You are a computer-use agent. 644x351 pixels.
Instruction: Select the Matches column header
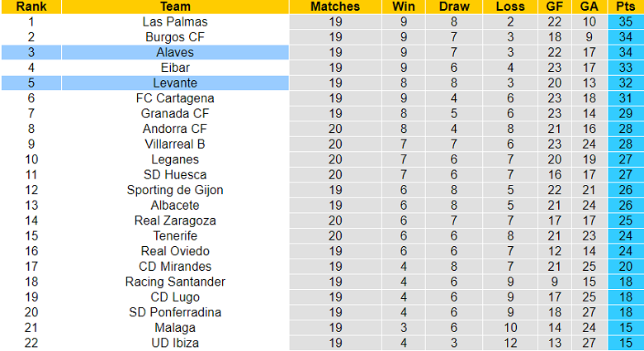(334, 7)
